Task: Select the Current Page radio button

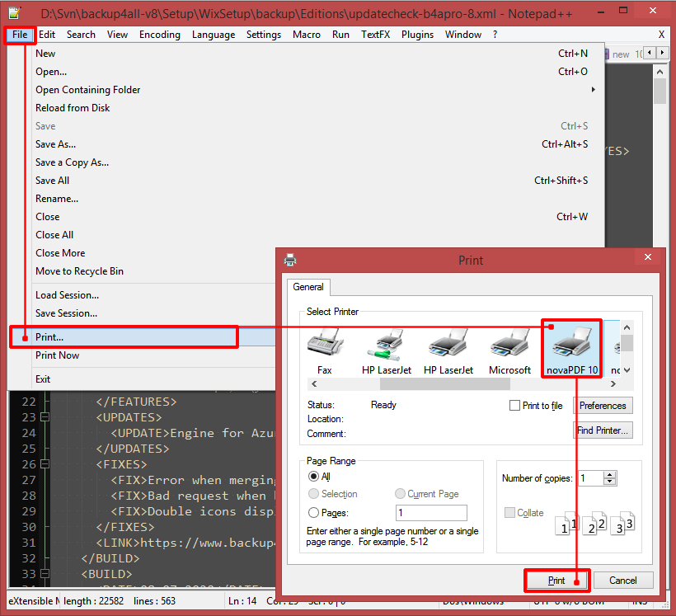Action: [400, 494]
